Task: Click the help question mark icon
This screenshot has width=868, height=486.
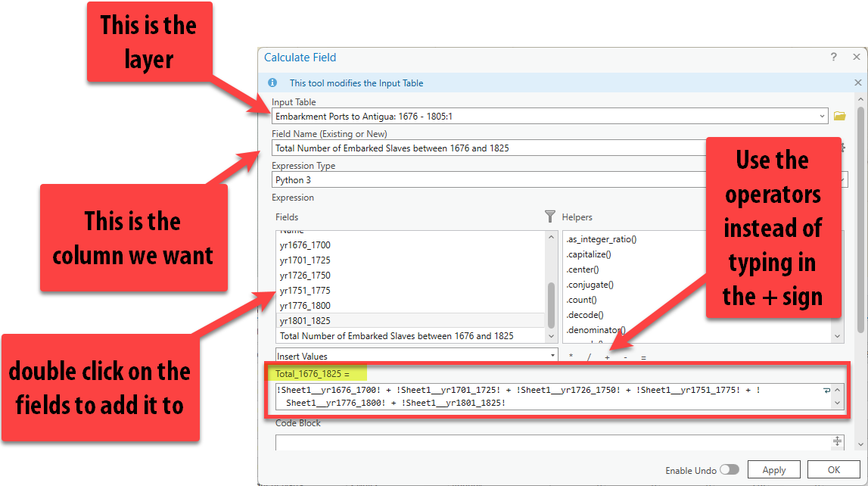Action: 834,58
